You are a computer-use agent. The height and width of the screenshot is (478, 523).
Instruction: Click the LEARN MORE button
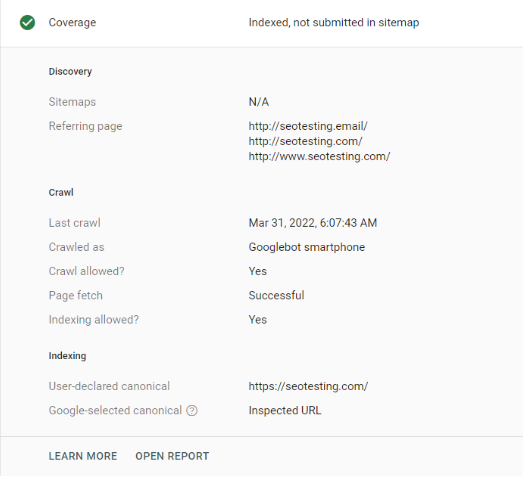pos(83,456)
